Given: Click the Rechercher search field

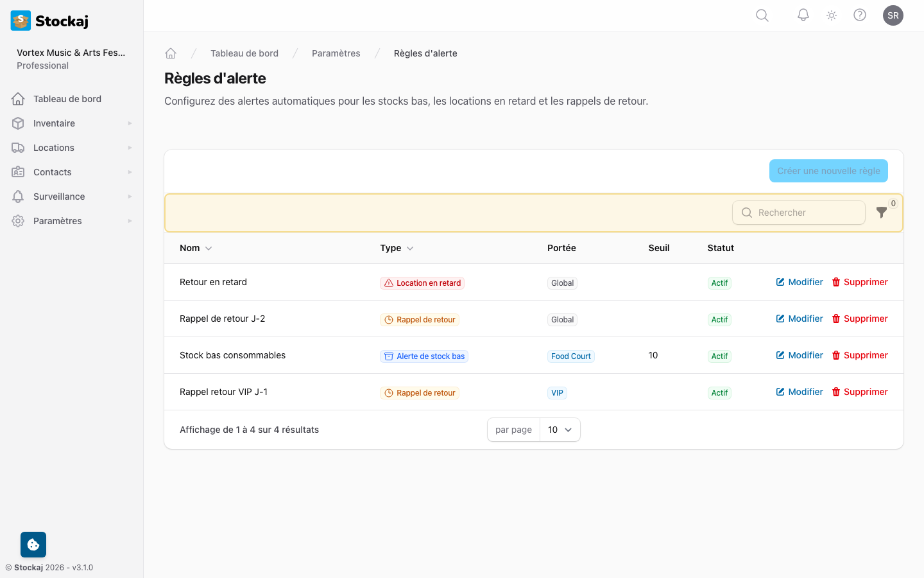Looking at the screenshot, I should (x=798, y=213).
